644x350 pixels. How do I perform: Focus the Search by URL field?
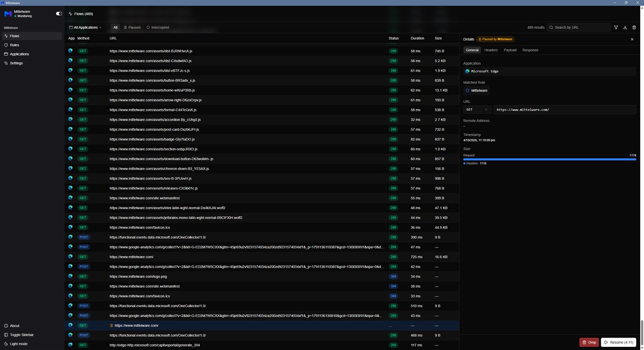579,28
